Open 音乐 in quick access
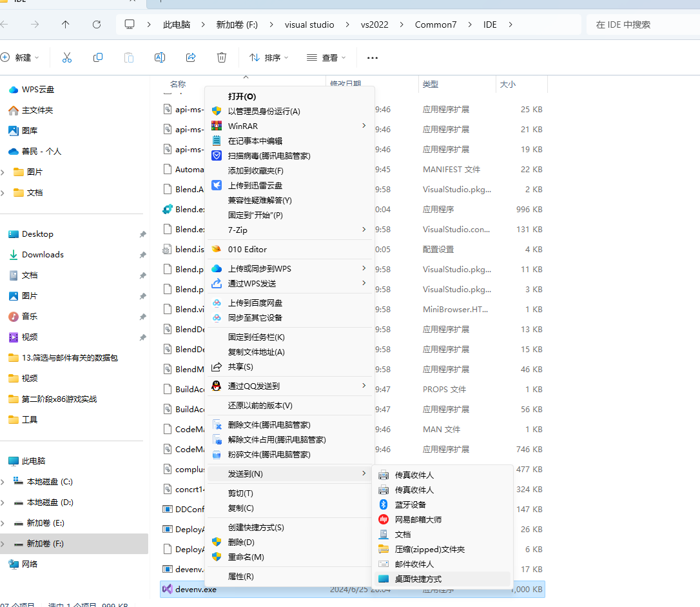Screen dimensions: 700x607 [30, 316]
